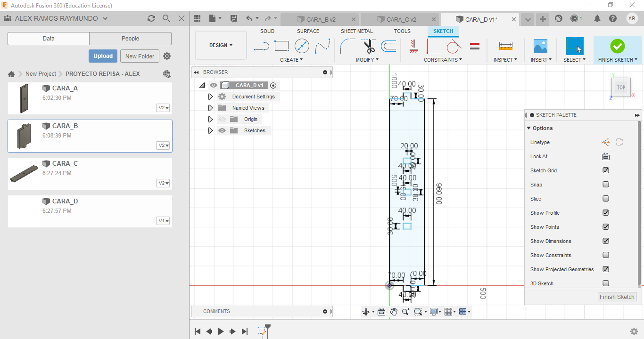This screenshot has width=644, height=339.
Task: Select the 2-Point Rectangle tool
Action: [x=281, y=46]
